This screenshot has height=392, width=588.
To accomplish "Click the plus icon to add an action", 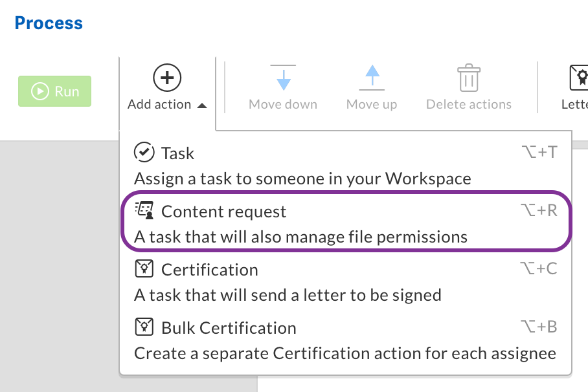I will click(166, 77).
